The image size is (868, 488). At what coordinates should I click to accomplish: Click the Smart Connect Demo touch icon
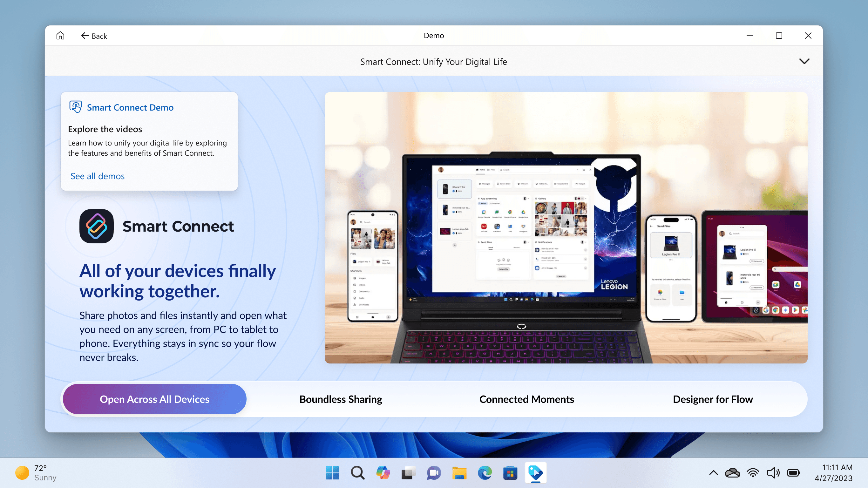click(76, 107)
